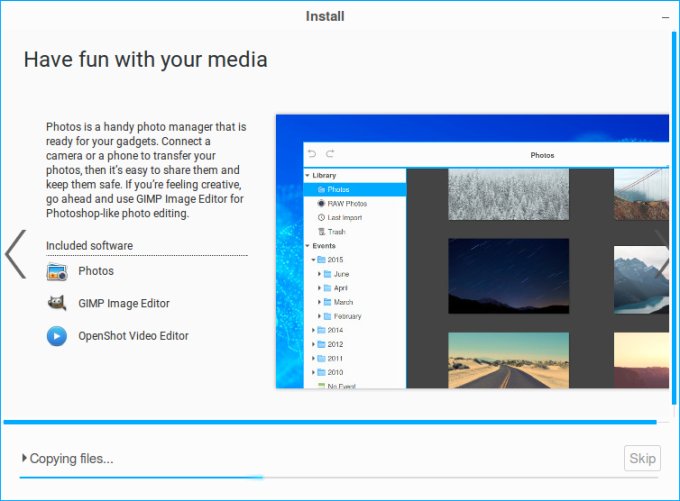Click the Photos app icon under Included software
Screen dimensions: 680x501
click(57, 271)
